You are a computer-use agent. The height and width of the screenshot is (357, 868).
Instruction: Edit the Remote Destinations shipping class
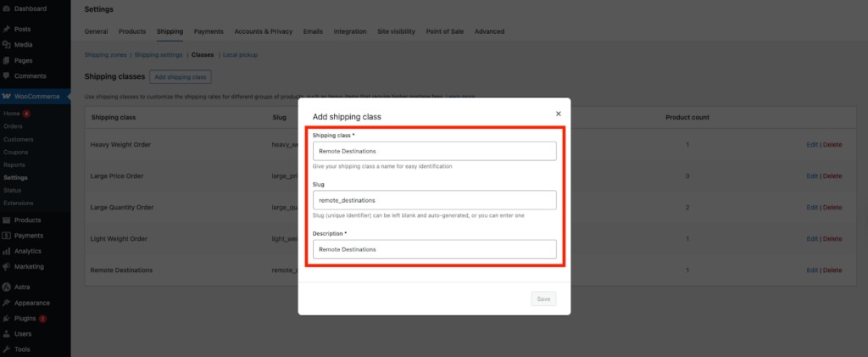click(x=812, y=270)
